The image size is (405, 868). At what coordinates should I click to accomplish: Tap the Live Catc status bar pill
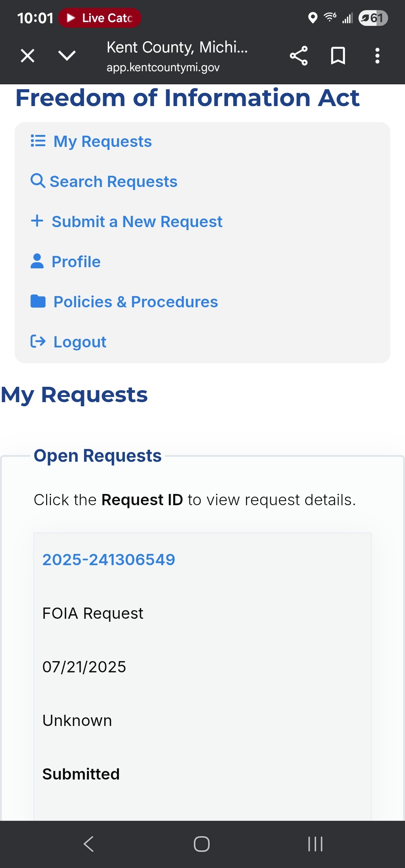coord(100,18)
